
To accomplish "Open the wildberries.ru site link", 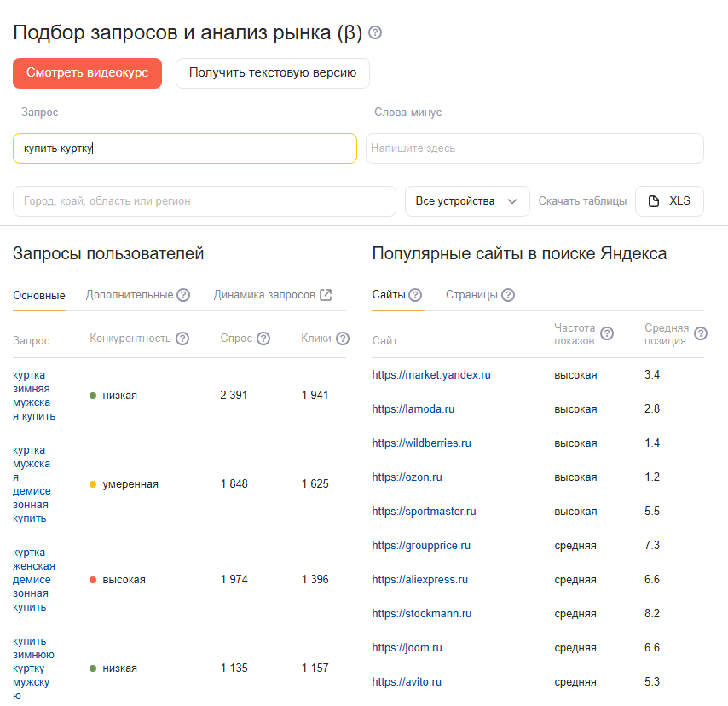I will (421, 443).
